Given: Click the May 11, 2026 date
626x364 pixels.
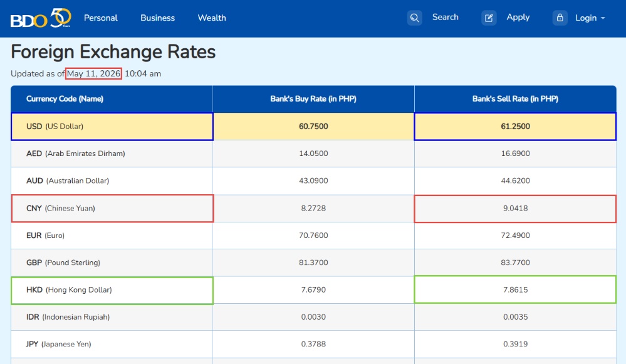Looking at the screenshot, I should [x=93, y=73].
